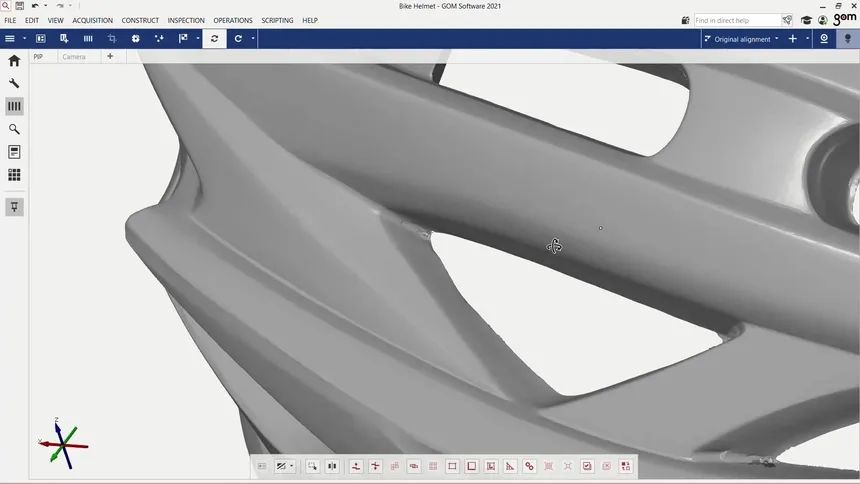
Task: Click the link chain icon in bottom toolbar
Action: point(529,466)
